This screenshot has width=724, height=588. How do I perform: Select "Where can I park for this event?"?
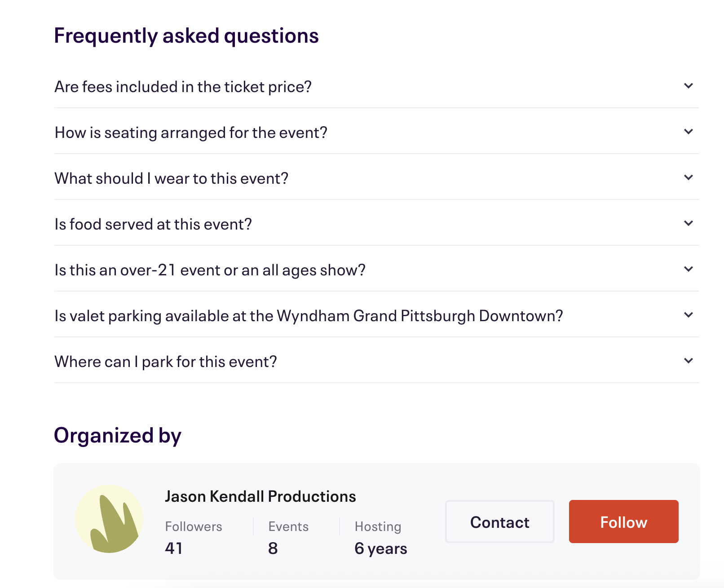click(165, 362)
